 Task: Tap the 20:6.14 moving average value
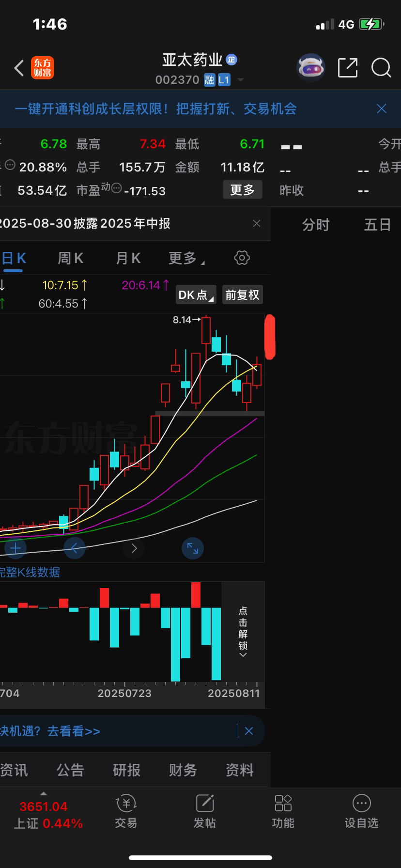(145, 285)
